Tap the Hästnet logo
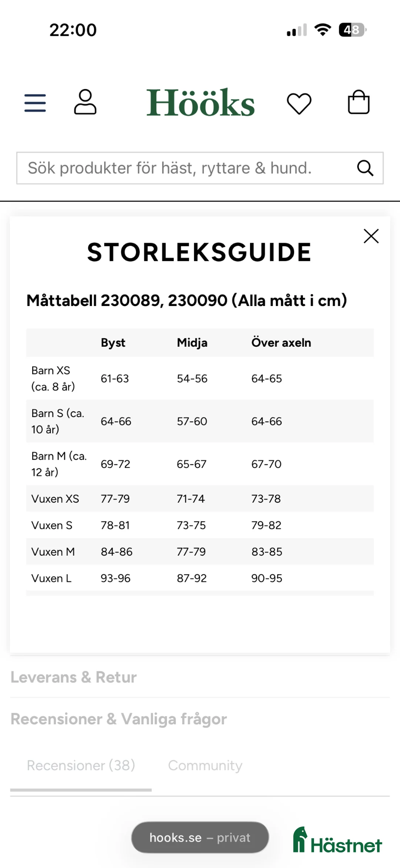Screen dimensions: 400x868 pyautogui.click(x=337, y=841)
